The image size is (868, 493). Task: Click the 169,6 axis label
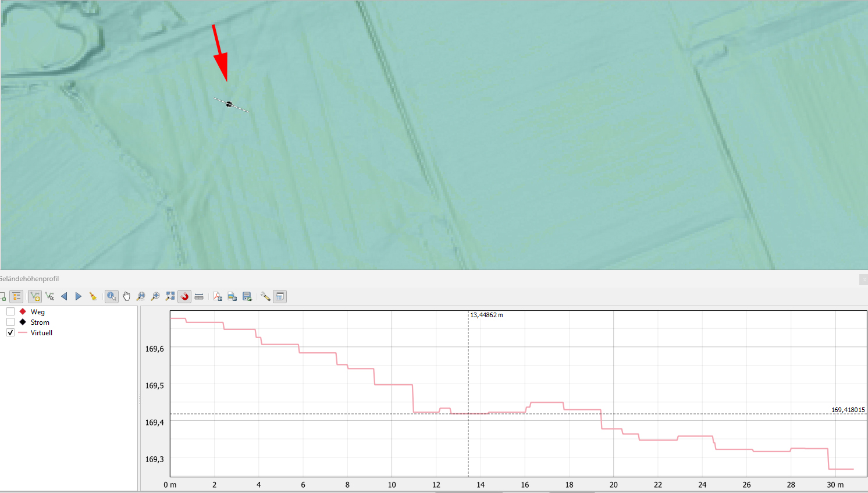[x=155, y=349]
